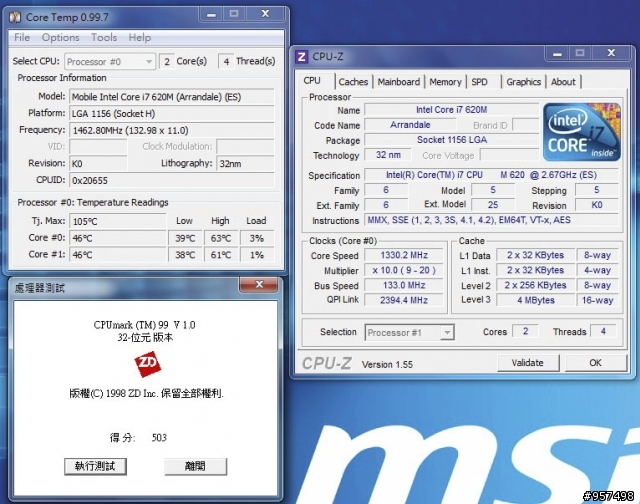
Task: Click the L1 Data value 2 x 32 KBytes
Action: [x=535, y=255]
